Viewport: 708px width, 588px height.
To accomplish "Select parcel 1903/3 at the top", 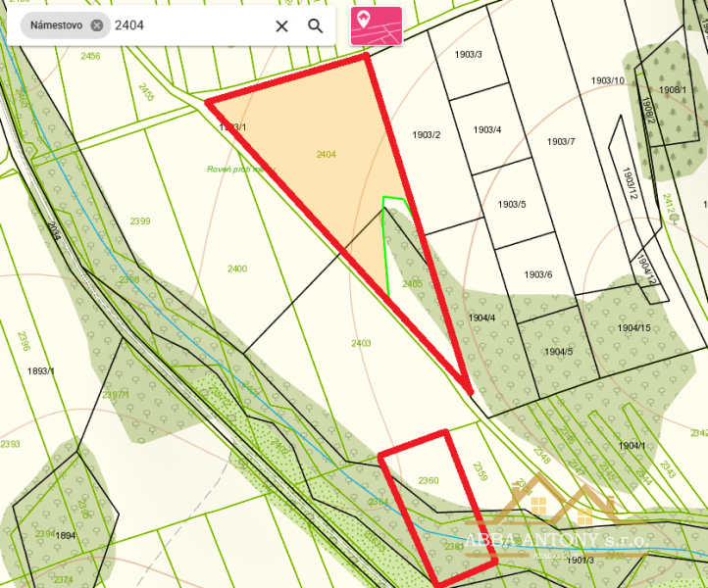I will pyautogui.click(x=468, y=55).
